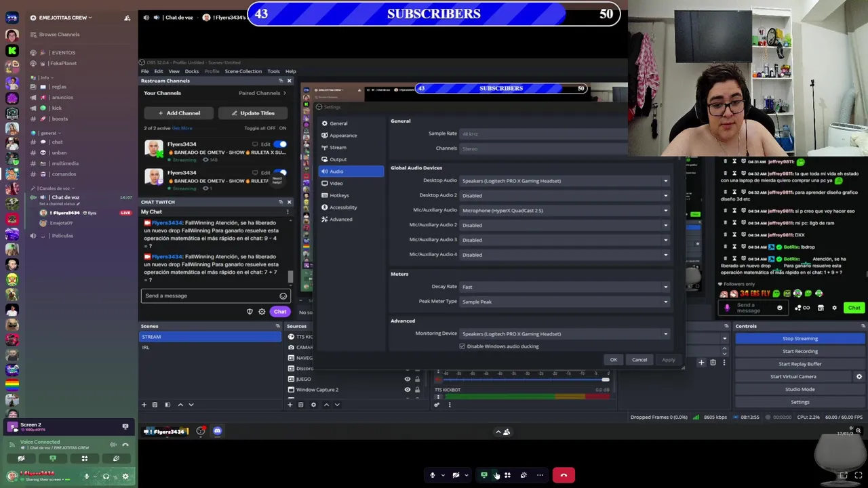The height and width of the screenshot is (488, 868).
Task: Move source down arrow in Sources toolbar
Action: click(x=337, y=405)
